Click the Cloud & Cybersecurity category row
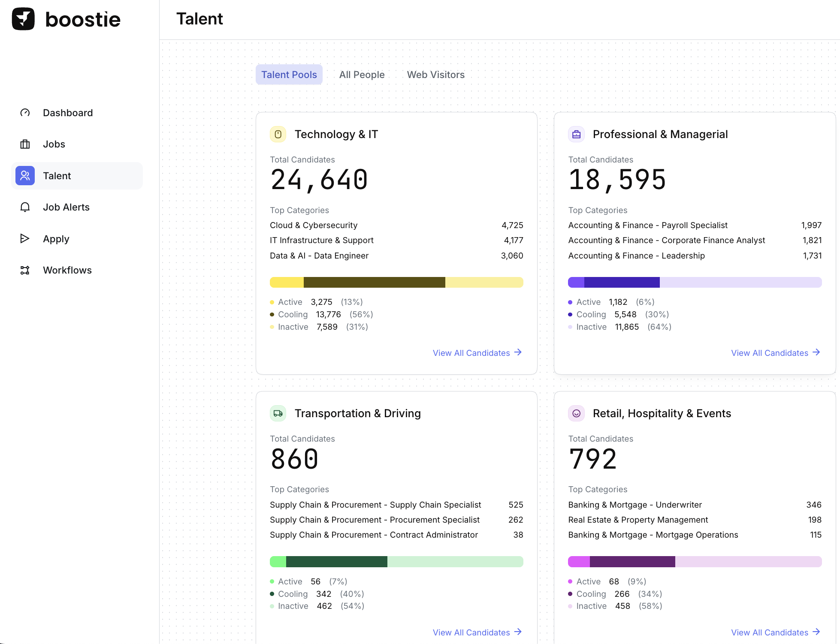 (x=314, y=225)
